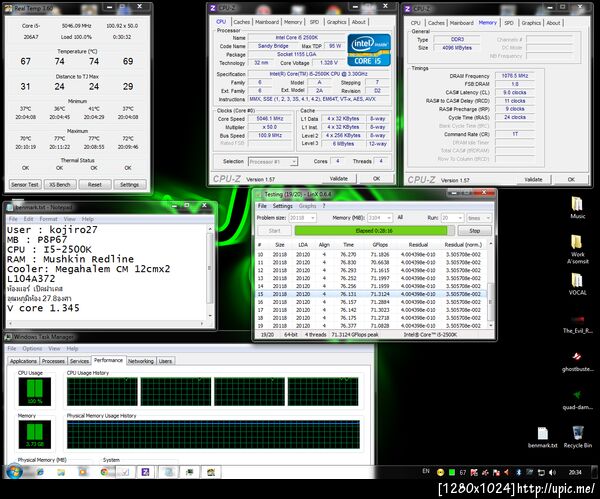Click the LinX elapsed progress bar
This screenshot has width=600, height=499.
pos(374,231)
